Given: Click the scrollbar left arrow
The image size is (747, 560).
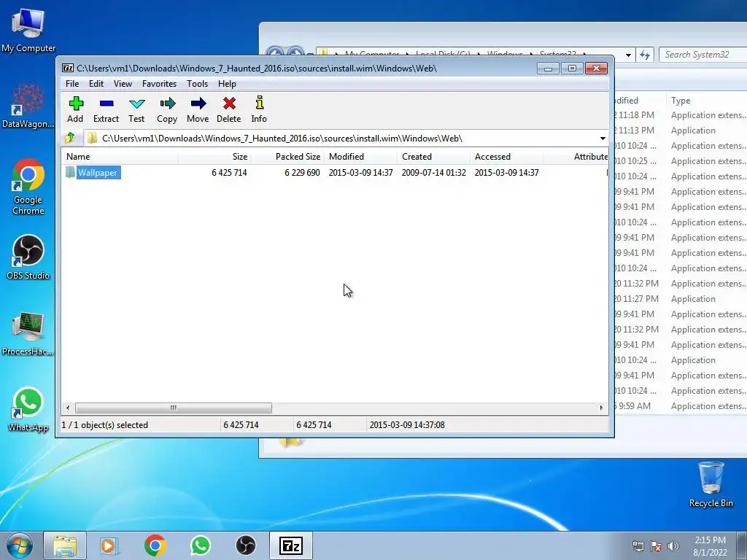Looking at the screenshot, I should pyautogui.click(x=68, y=408).
